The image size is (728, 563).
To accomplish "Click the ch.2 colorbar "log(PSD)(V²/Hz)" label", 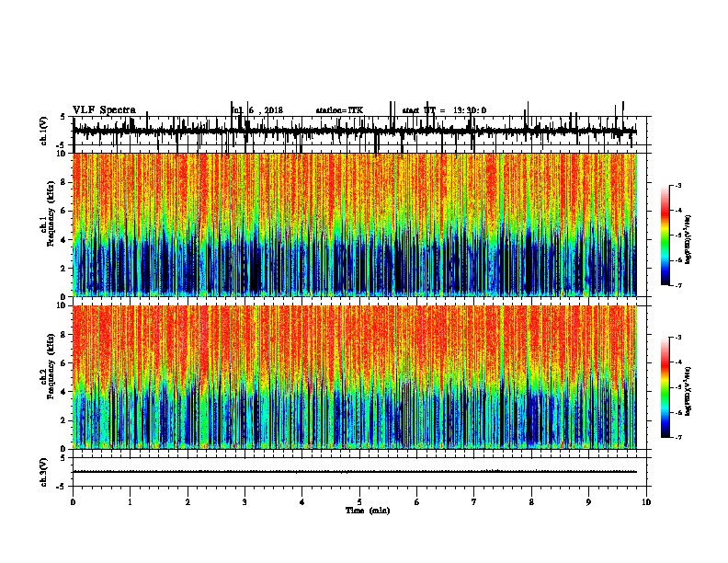I will (688, 391).
